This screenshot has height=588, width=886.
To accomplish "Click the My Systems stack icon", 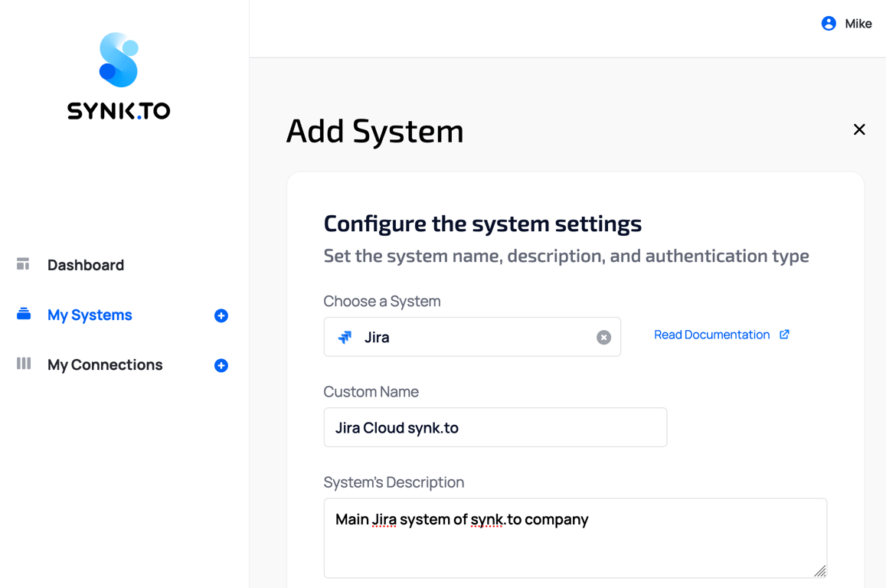I will click(24, 313).
